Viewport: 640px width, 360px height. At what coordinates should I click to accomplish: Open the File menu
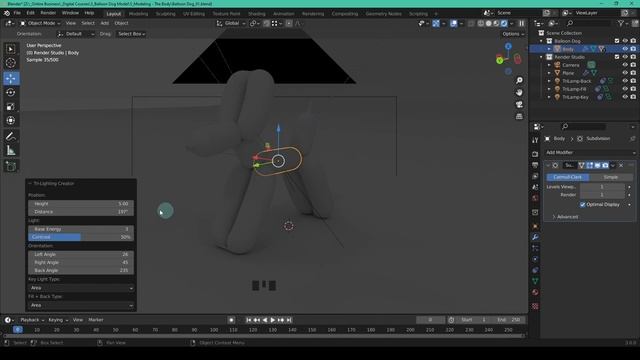pyautogui.click(x=17, y=13)
